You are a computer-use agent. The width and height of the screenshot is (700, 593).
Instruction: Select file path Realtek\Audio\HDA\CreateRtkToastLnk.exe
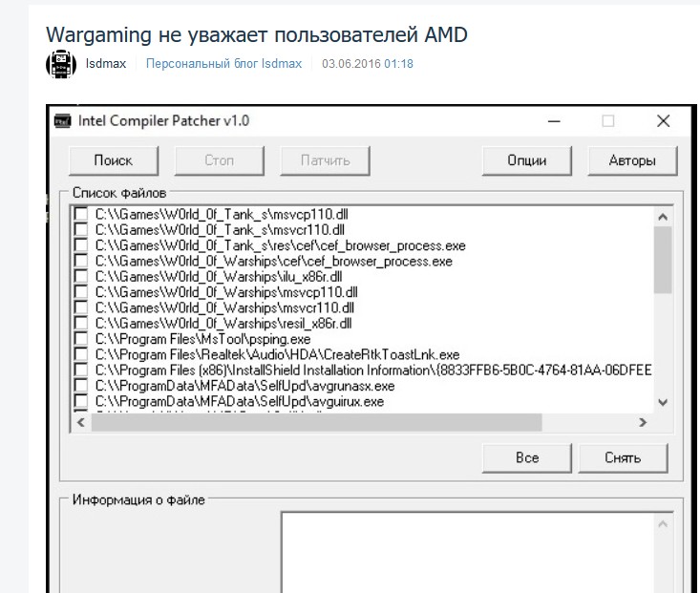click(x=277, y=354)
